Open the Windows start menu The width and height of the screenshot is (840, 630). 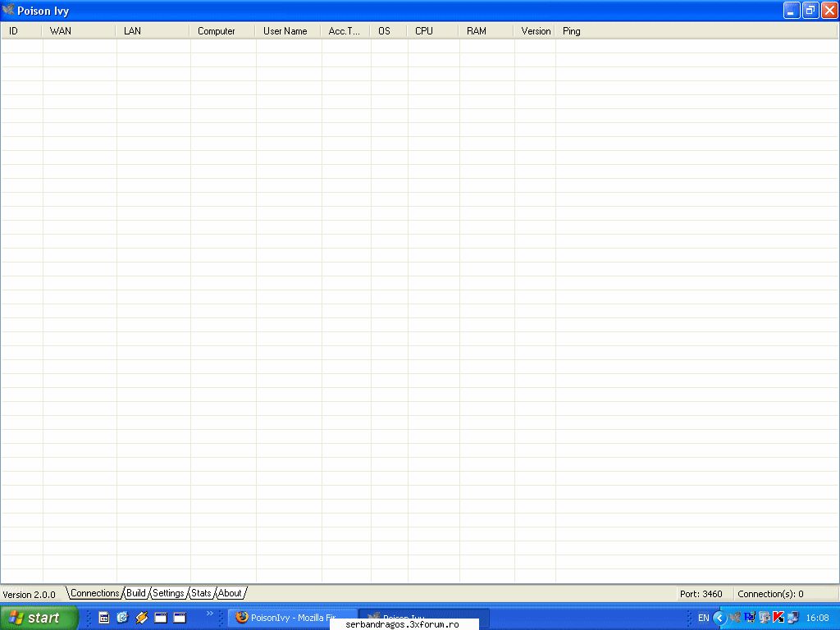pos(39,618)
